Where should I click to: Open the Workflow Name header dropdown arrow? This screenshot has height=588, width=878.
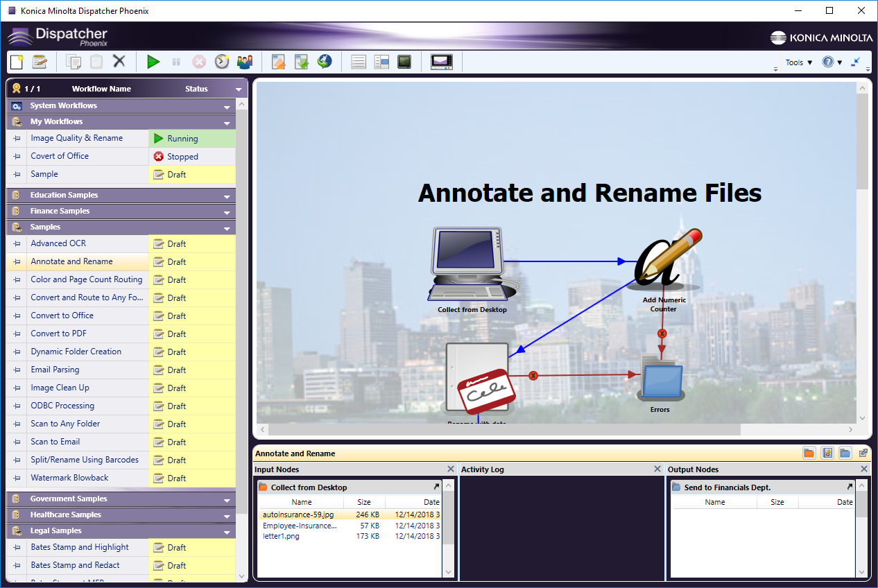coord(239,89)
